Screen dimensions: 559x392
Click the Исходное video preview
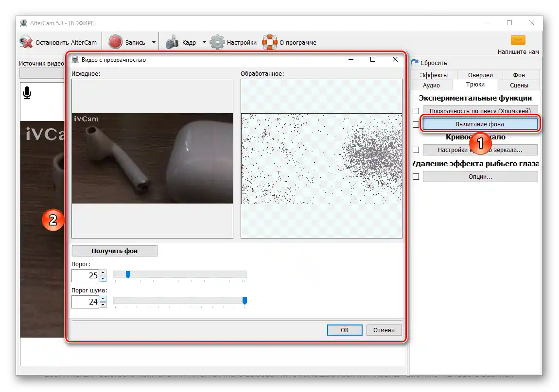coord(152,158)
